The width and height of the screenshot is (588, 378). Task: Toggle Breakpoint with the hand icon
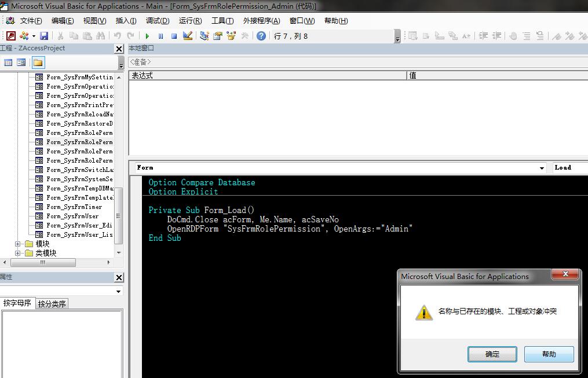(513, 36)
